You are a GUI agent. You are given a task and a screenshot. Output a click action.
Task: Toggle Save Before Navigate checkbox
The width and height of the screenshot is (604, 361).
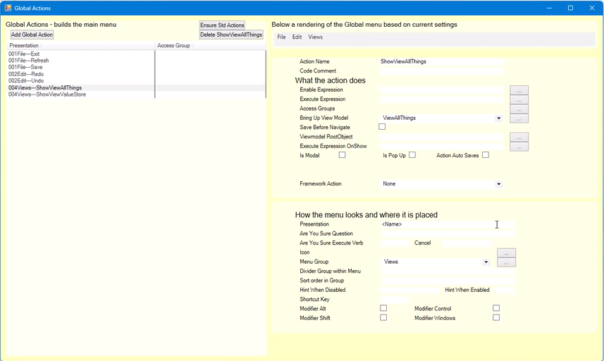pos(382,127)
